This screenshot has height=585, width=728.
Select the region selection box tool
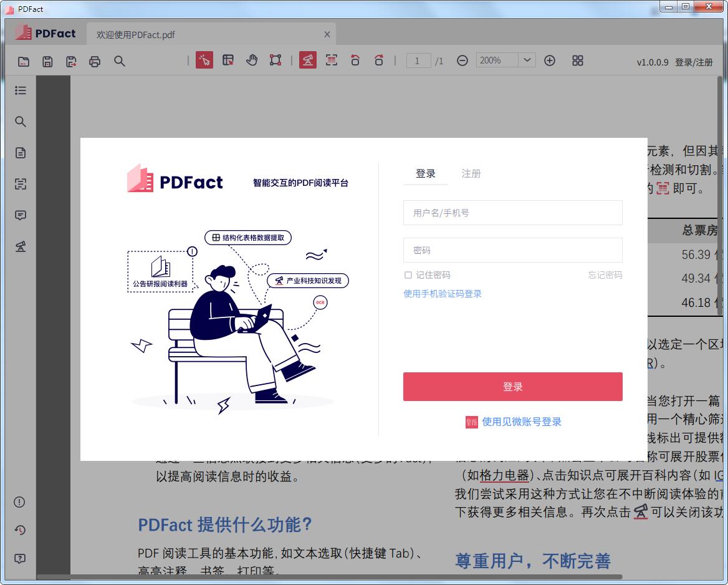pos(275,60)
